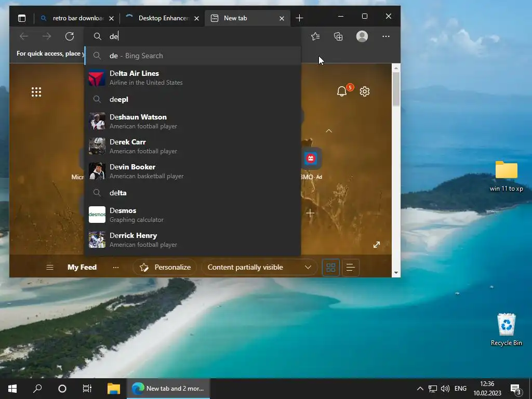Image resolution: width=532 pixels, height=399 pixels.
Task: Select My Feed
Action: tap(82, 268)
